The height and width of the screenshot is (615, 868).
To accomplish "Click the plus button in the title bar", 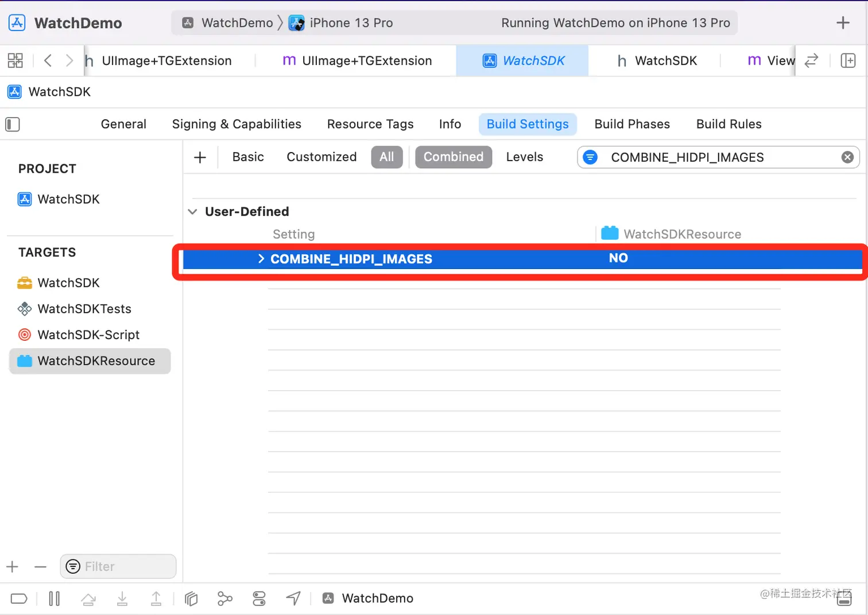I will point(843,23).
